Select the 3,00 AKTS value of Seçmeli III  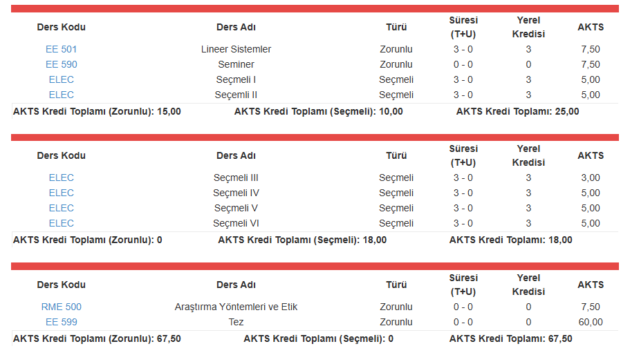pyautogui.click(x=590, y=178)
